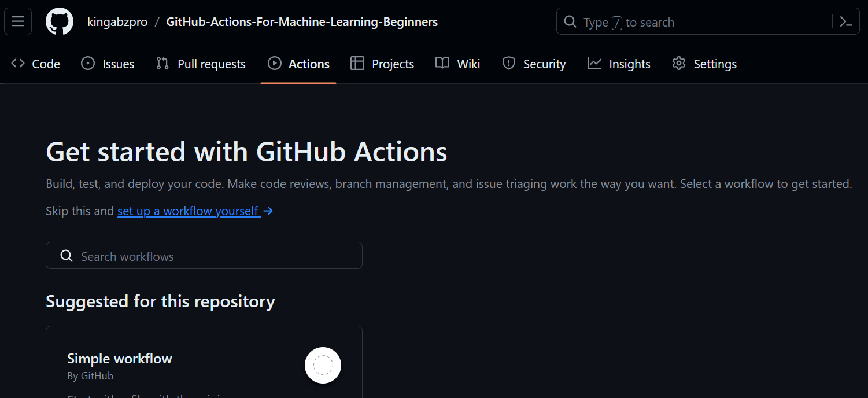
Task: Select the Actions tab
Action: tap(298, 64)
